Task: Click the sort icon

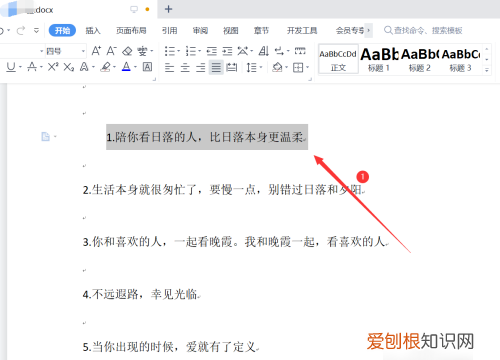Action: coord(264,51)
